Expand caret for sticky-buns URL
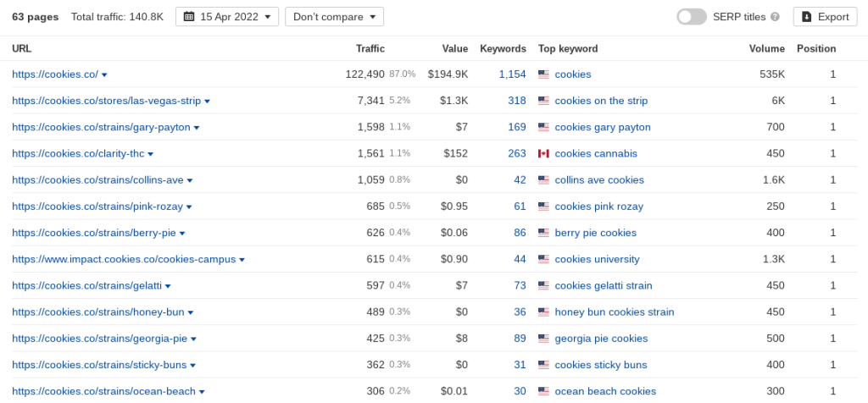Screen dimensions: 868x403 coord(192,366)
